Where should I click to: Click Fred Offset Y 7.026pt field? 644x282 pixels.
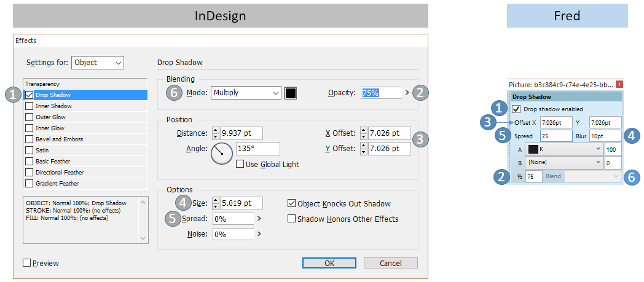(605, 122)
